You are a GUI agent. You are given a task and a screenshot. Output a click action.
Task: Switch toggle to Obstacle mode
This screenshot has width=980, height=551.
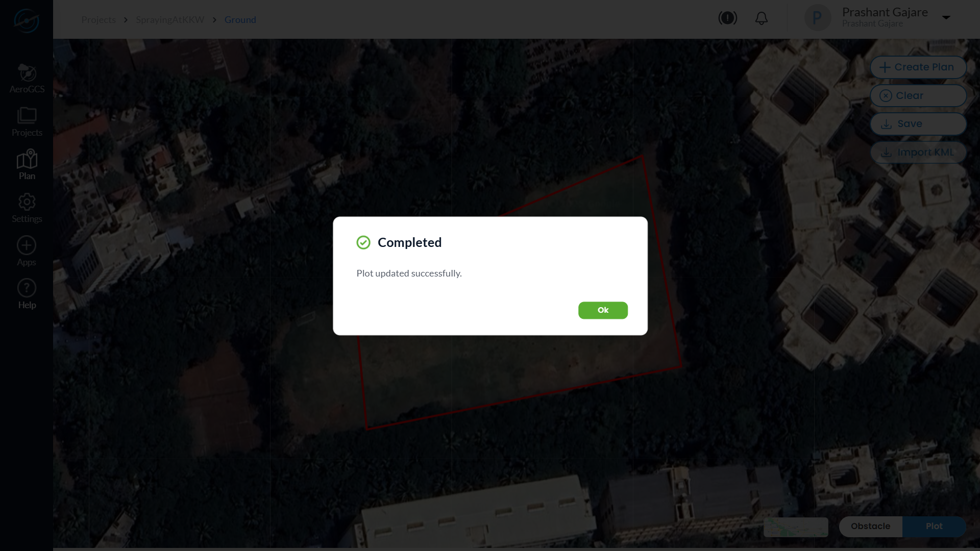pyautogui.click(x=871, y=527)
